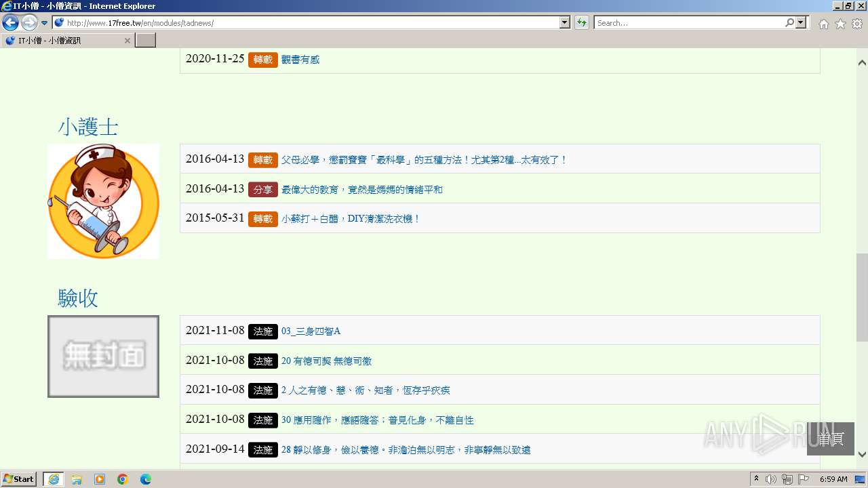Viewport: 868px width, 488px height.
Task: Open Favorites star icon
Action: pos(840,24)
